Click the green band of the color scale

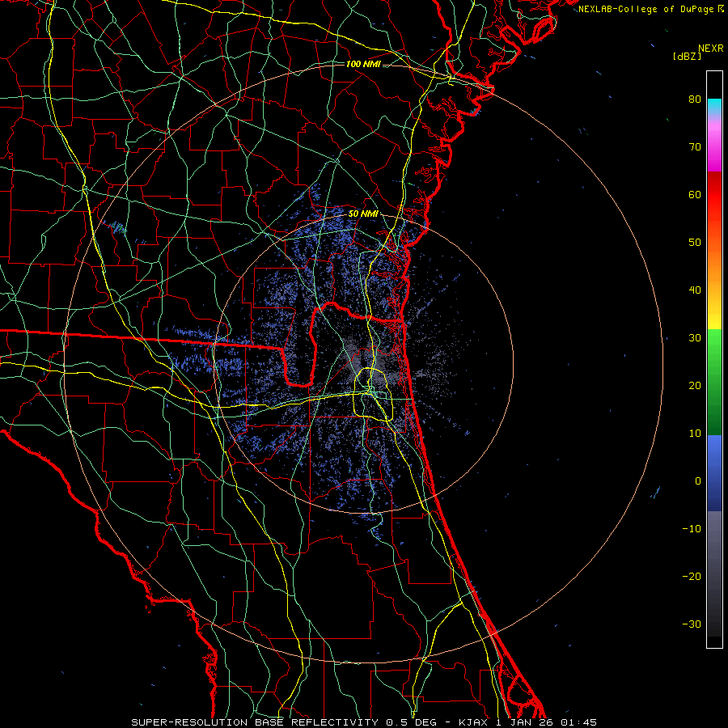click(x=714, y=382)
